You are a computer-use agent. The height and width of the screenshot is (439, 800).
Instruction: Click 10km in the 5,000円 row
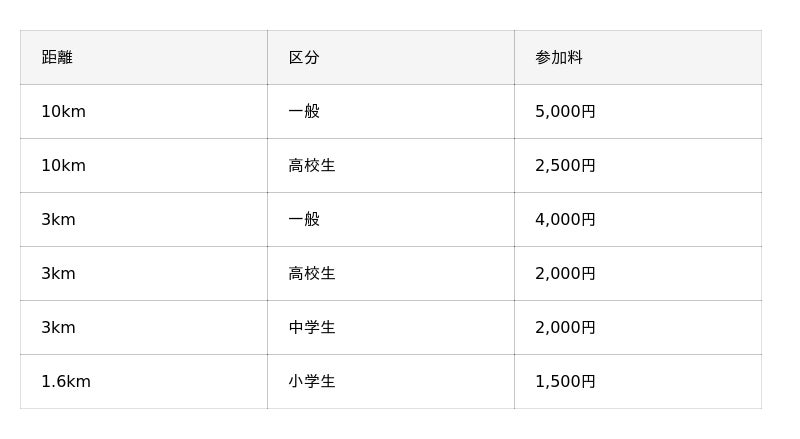point(63,112)
